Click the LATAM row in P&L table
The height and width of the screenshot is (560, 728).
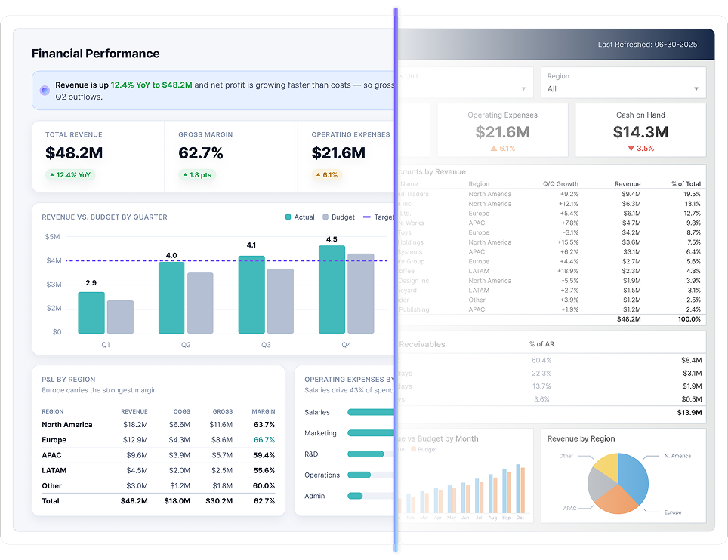click(x=159, y=470)
